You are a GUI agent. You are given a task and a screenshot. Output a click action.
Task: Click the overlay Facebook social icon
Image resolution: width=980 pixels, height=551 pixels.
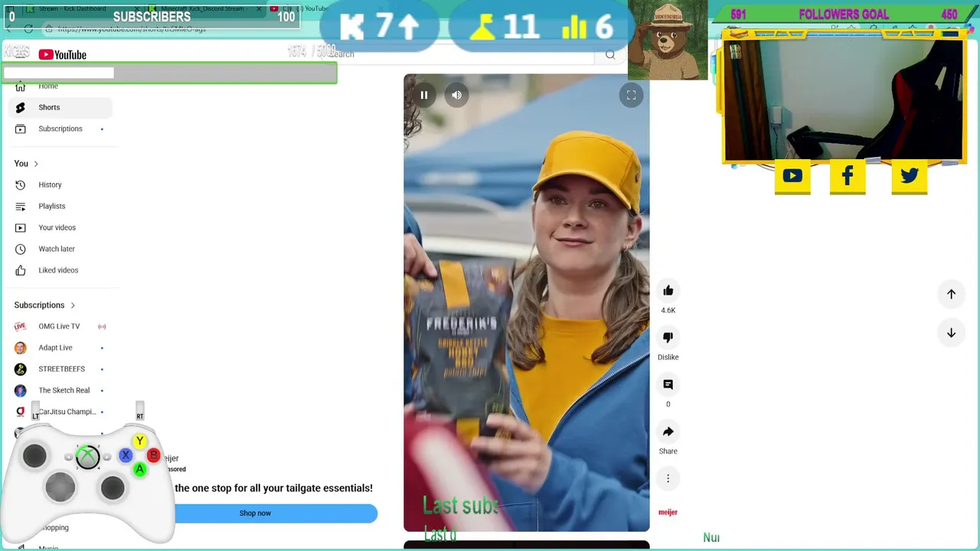[x=848, y=176]
